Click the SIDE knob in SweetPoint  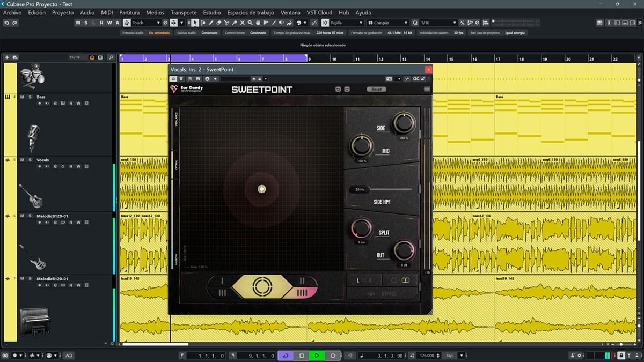click(404, 123)
